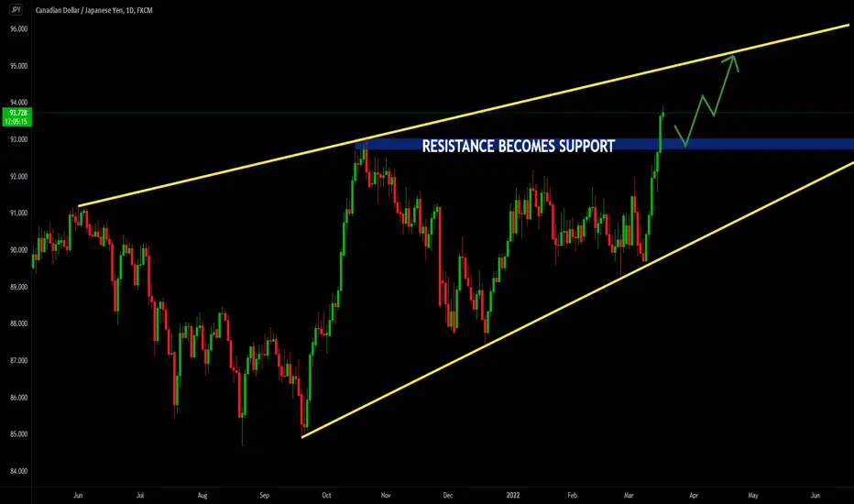Click the 89.000 price axis label
Viewport: 854px width, 504px height.
click(x=18, y=287)
